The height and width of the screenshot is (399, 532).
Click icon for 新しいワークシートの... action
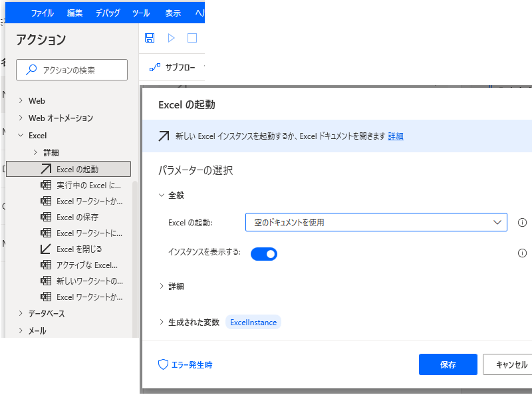click(x=46, y=281)
